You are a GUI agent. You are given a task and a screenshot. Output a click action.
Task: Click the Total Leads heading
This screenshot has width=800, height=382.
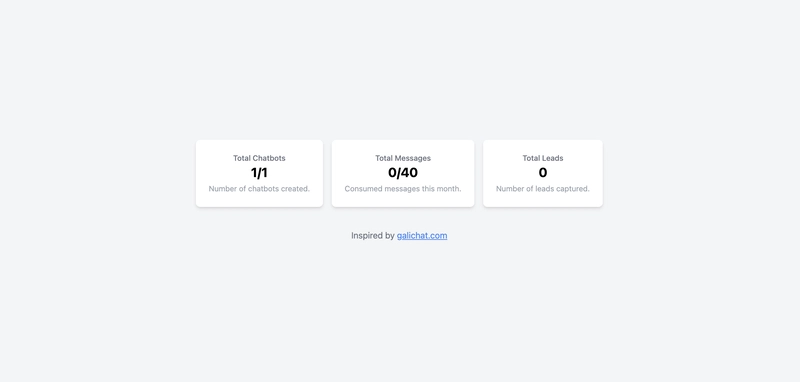point(543,158)
